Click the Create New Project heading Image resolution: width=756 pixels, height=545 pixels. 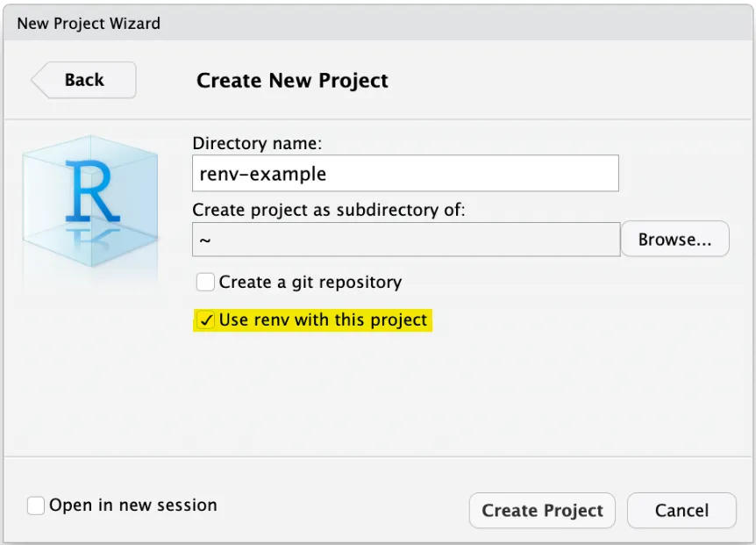point(292,81)
